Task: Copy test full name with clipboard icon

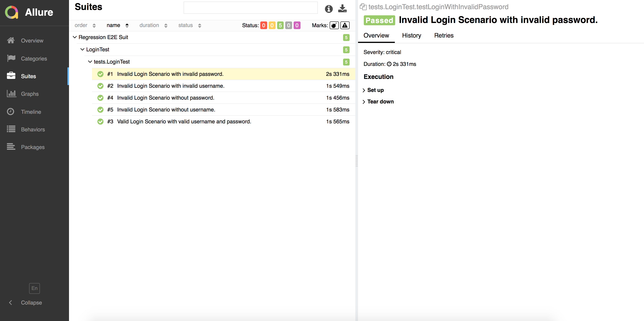Action: 363,7
